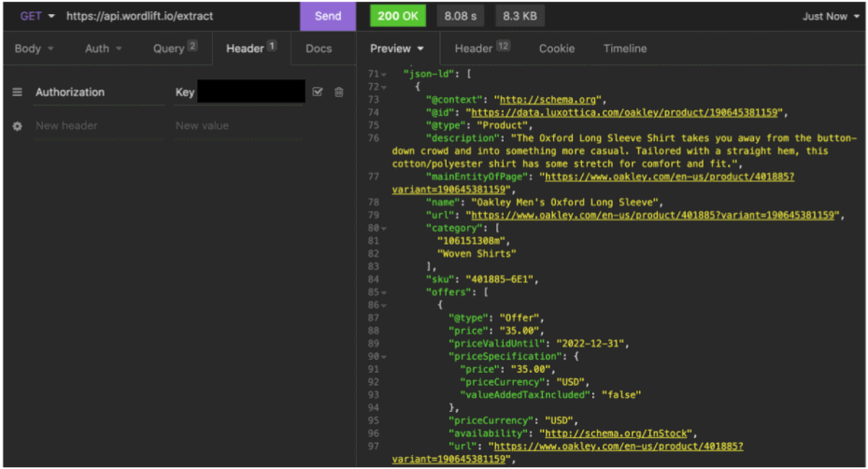Toggle the Authorization header enabled checkbox
Screen dimensions: 868x469
click(x=318, y=92)
